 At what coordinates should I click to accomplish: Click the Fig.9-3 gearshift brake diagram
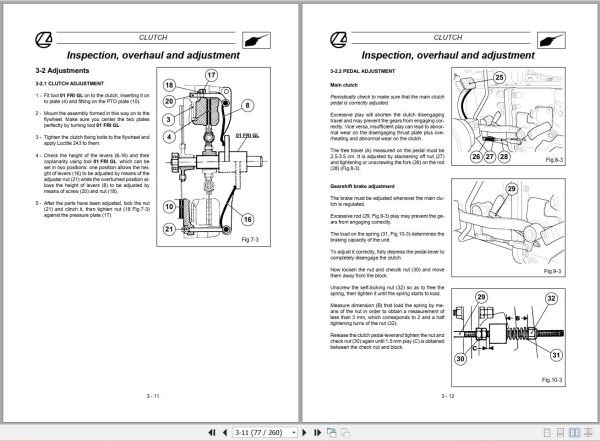point(509,227)
